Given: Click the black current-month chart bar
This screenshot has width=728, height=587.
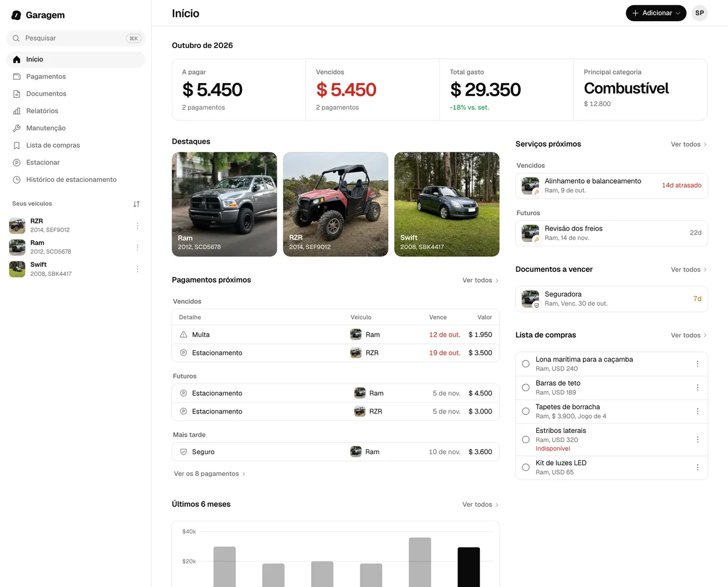Looking at the screenshot, I should click(468, 567).
